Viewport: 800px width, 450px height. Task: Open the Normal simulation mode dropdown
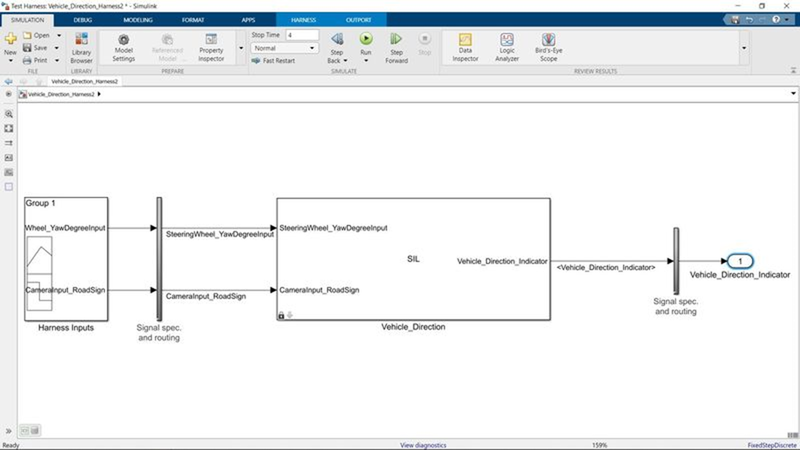285,48
